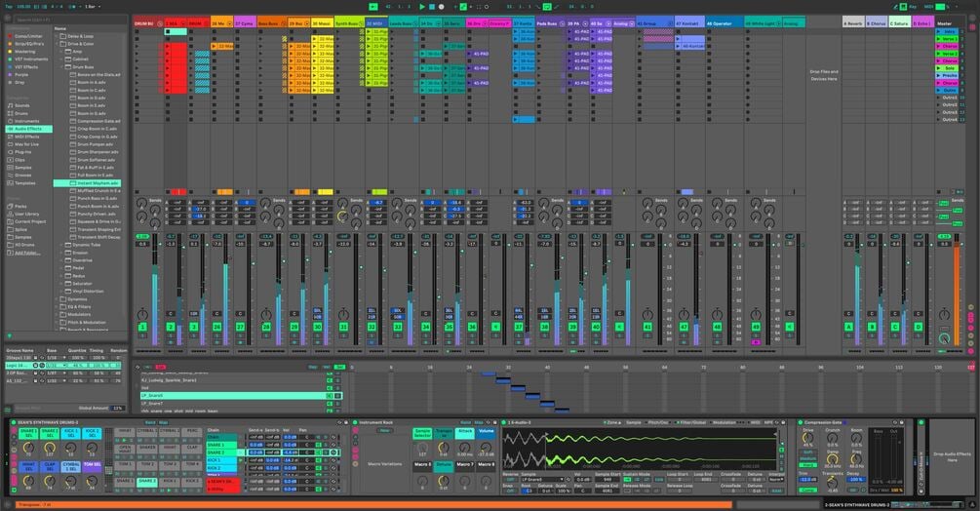Screen dimensions: 980x511
Task: Select the Logic 16 groove row
Action: coord(63,366)
